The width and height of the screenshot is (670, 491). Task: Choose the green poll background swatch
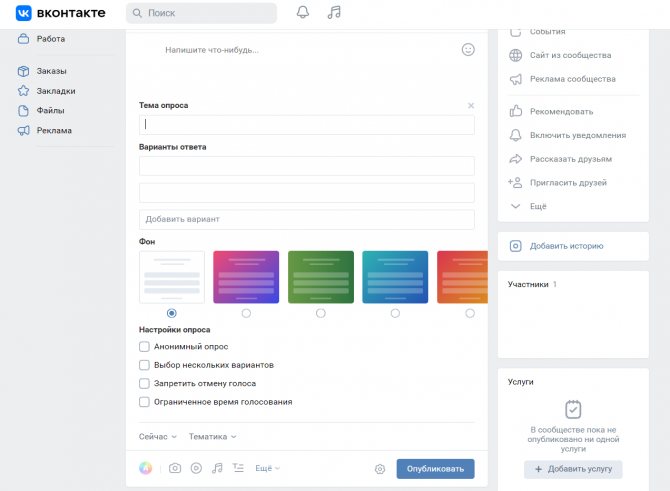(x=321, y=277)
